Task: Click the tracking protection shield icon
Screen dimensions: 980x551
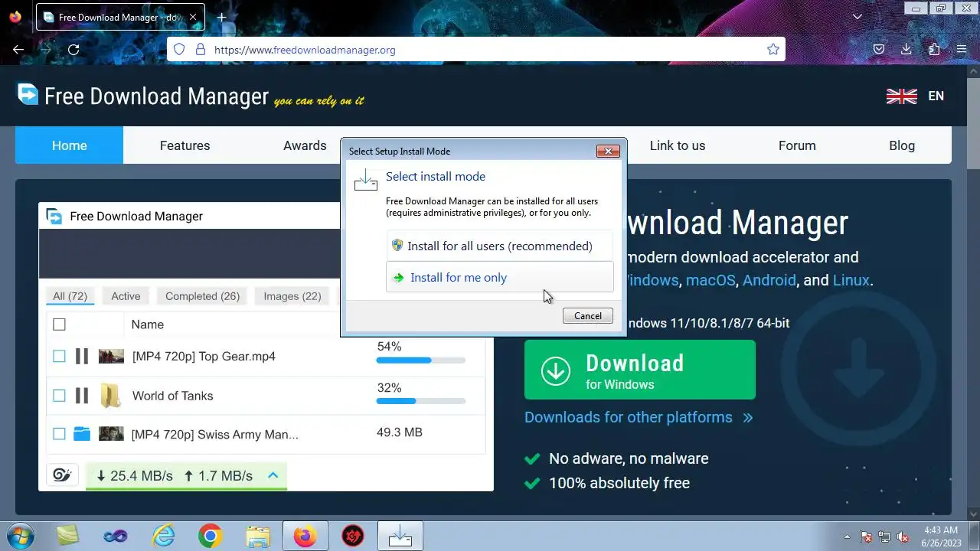Action: click(x=179, y=50)
